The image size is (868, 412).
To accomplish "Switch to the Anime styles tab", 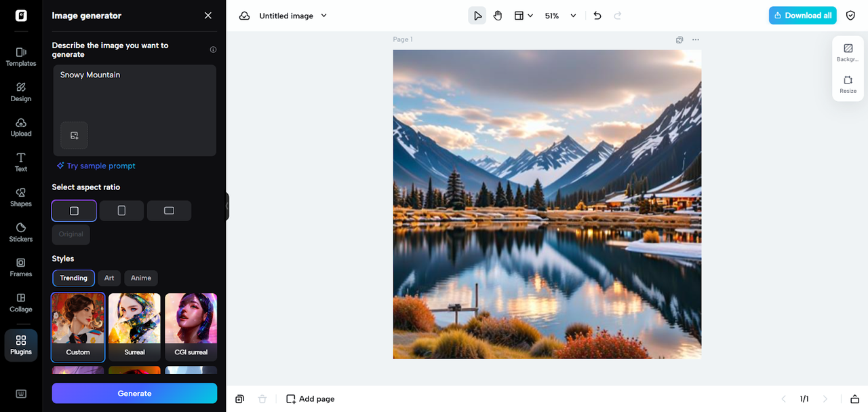I will point(140,278).
